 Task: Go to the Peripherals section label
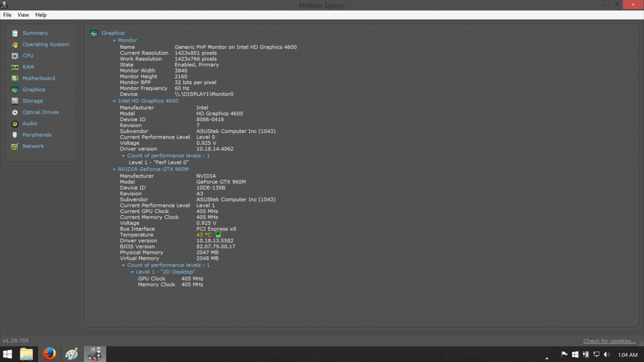(x=37, y=135)
